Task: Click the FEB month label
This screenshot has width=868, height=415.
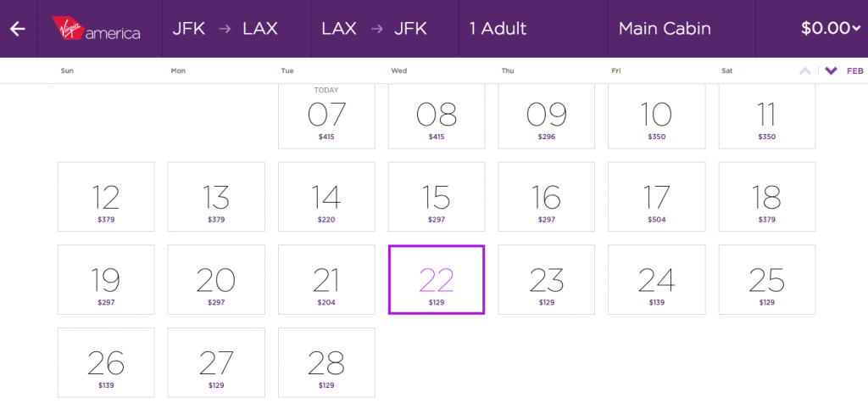Action: [854, 71]
